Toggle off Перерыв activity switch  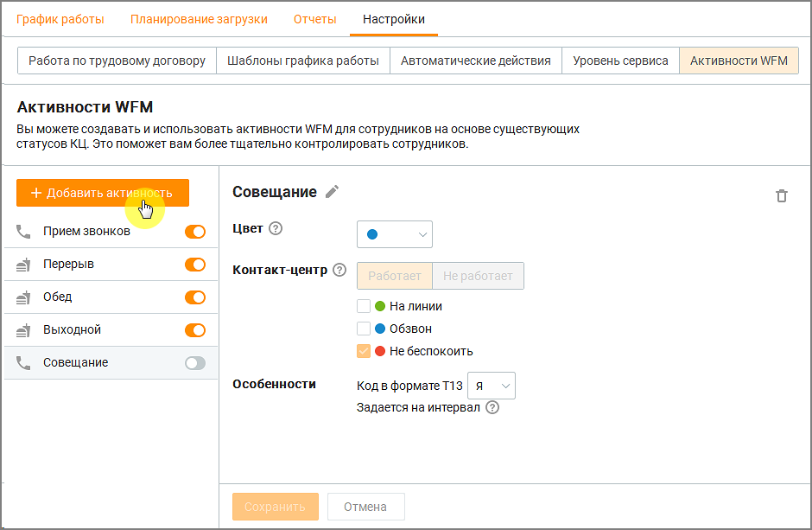pyautogui.click(x=195, y=265)
